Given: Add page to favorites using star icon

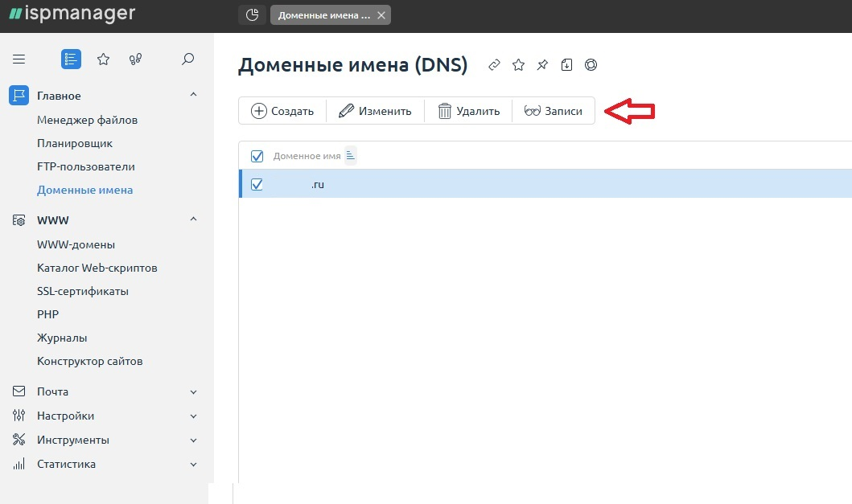Looking at the screenshot, I should coord(518,64).
